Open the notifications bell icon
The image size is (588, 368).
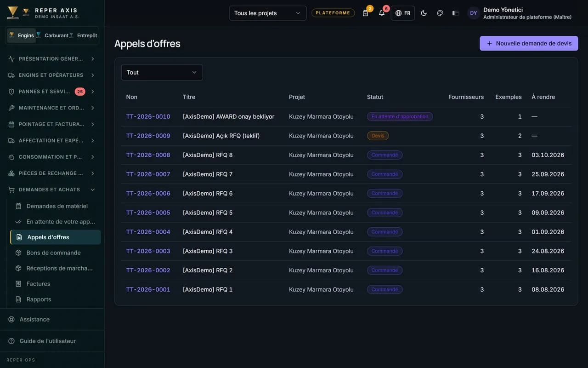382,13
